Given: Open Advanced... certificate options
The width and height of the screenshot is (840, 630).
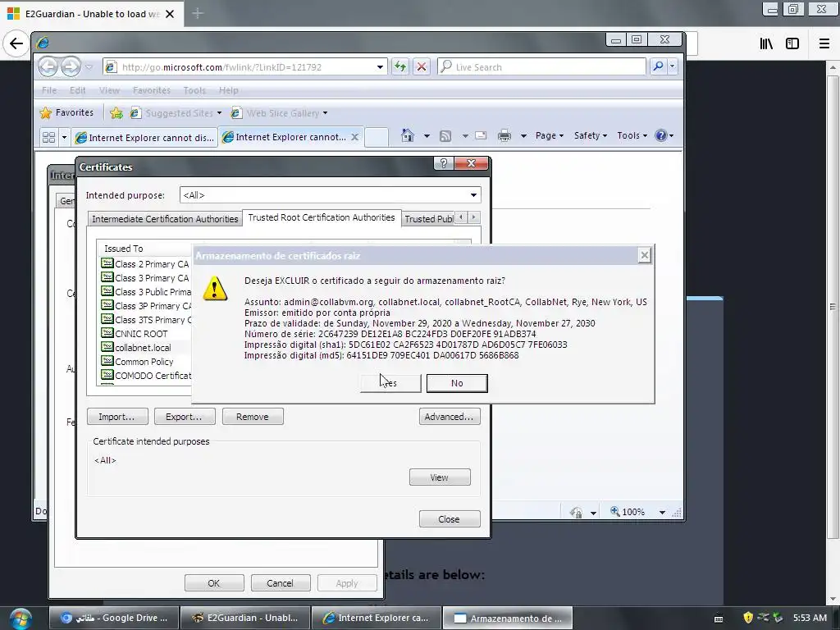Looking at the screenshot, I should (449, 416).
